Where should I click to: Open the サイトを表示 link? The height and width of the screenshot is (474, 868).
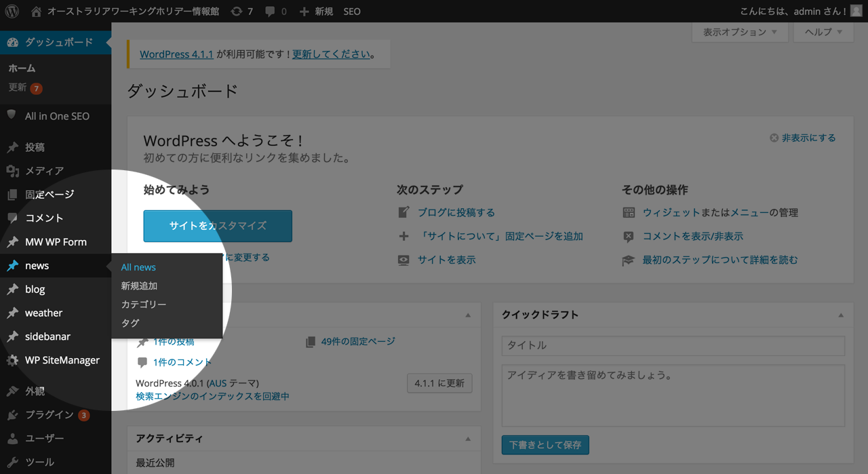(x=447, y=260)
